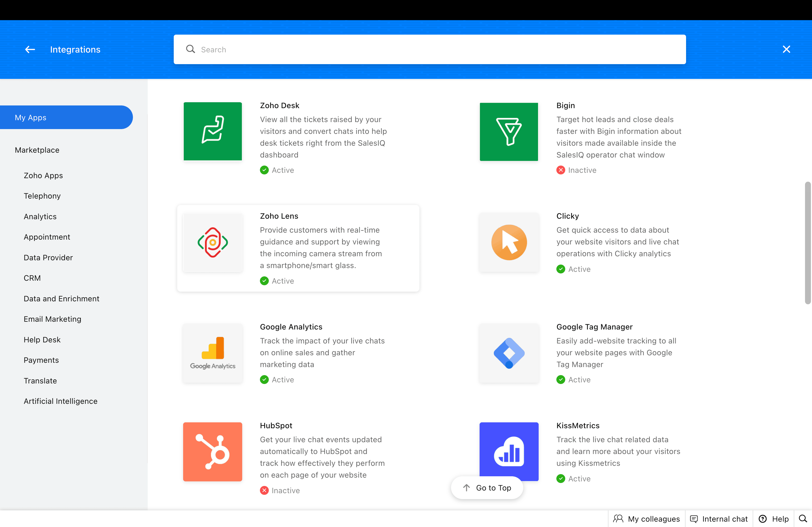Select Analytics category

(40, 217)
